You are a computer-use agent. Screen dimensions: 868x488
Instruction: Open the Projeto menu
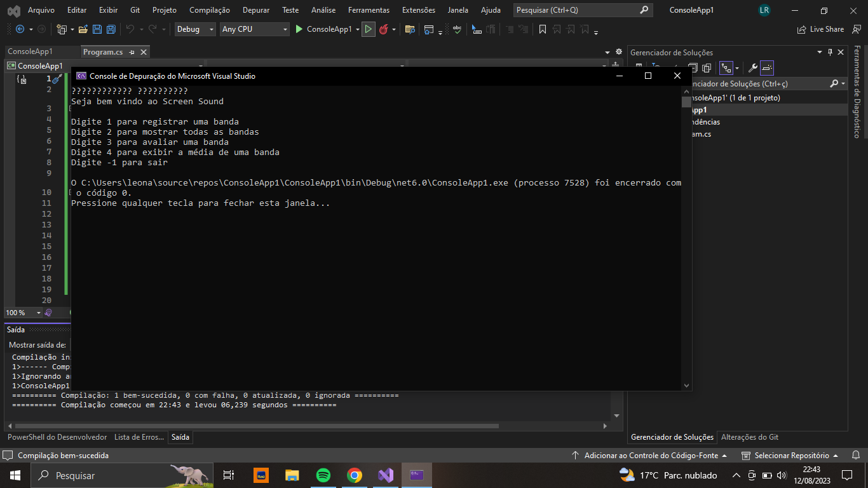pos(165,10)
